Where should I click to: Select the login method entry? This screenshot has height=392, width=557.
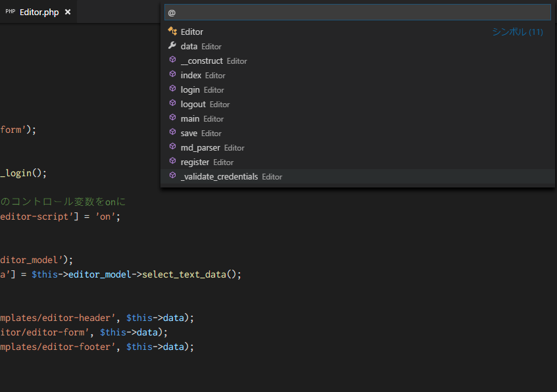[357, 90]
